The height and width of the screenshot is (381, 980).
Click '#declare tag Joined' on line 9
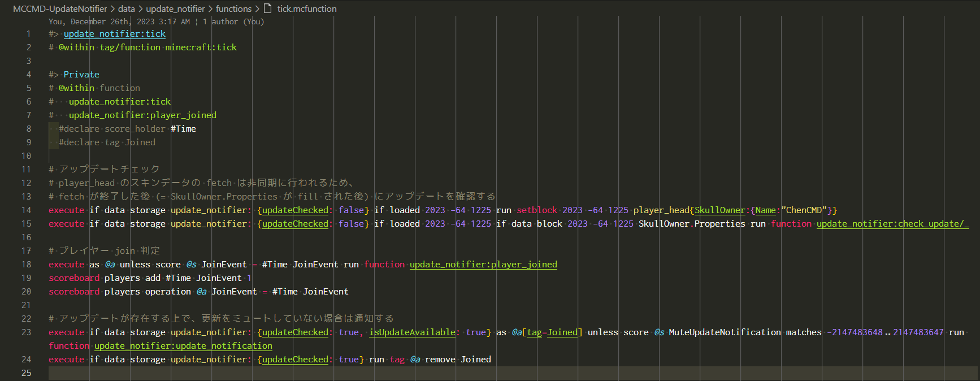click(107, 142)
